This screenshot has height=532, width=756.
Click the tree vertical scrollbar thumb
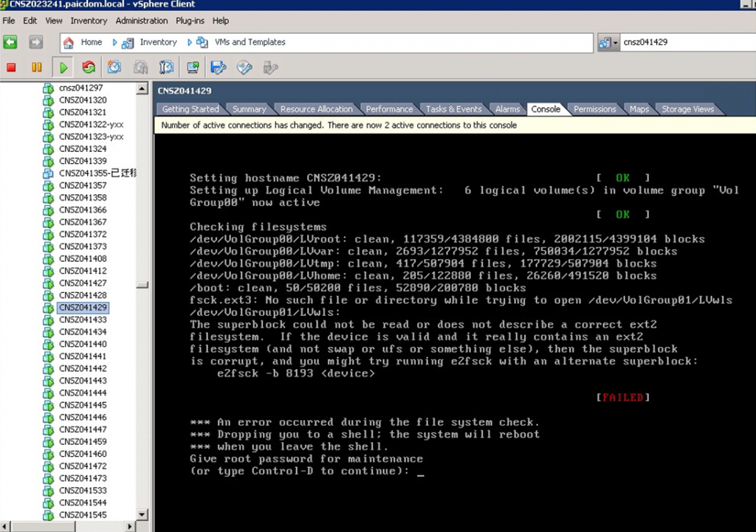point(142,285)
